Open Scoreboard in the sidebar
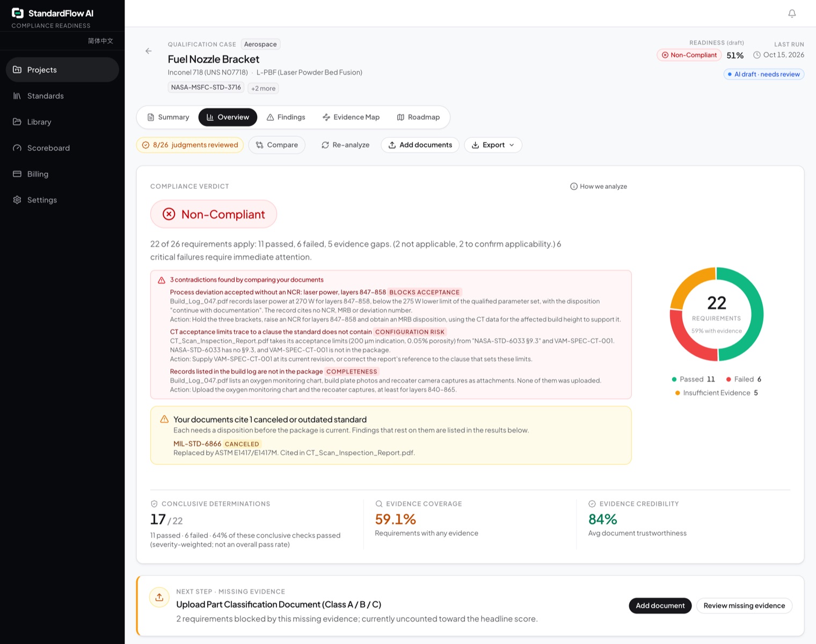The width and height of the screenshot is (816, 644). pos(62,148)
